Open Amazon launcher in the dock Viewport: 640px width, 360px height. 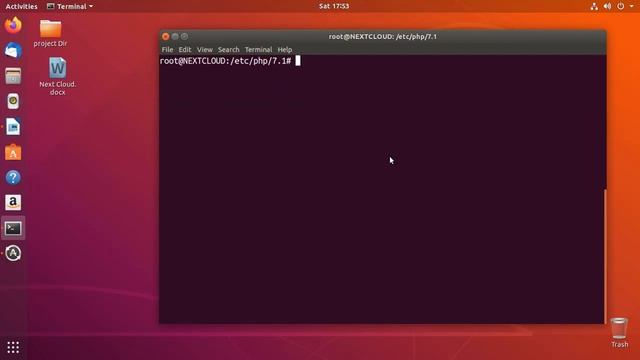click(x=13, y=202)
